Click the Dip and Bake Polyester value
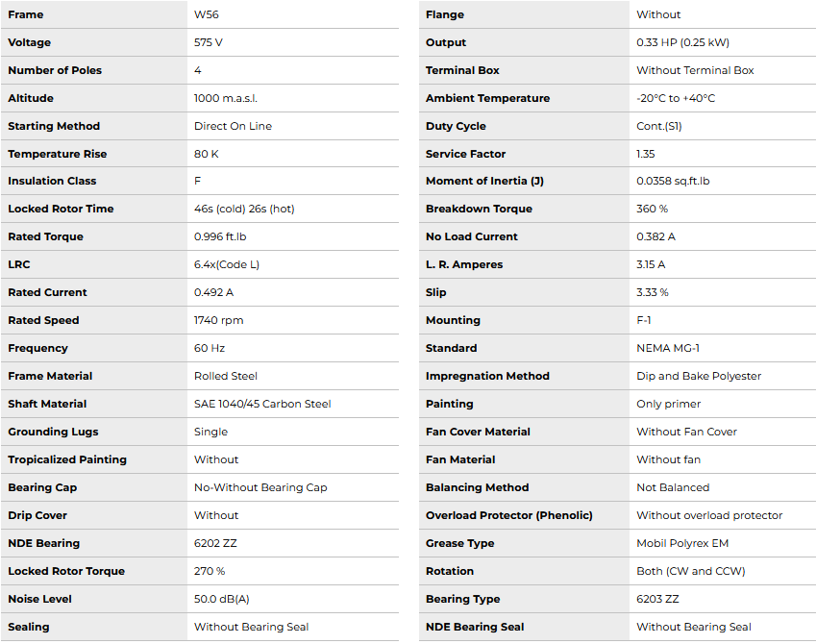The image size is (816, 644). click(701, 376)
